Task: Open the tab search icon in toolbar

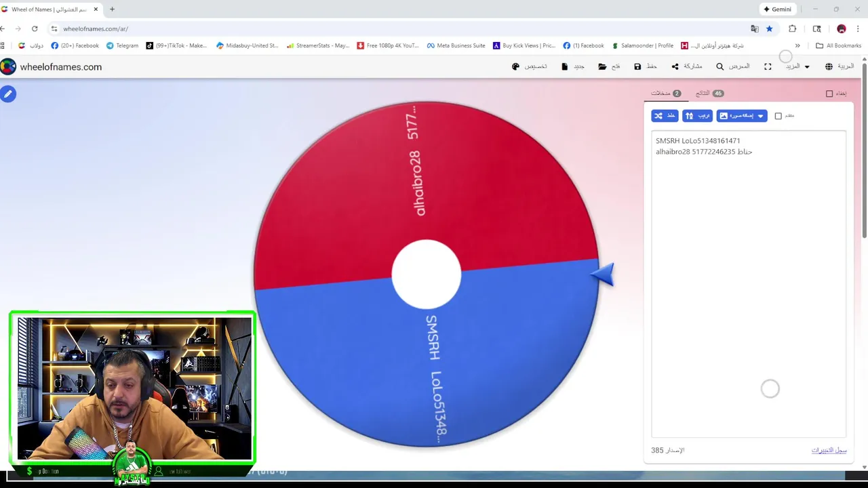Action: [816, 28]
